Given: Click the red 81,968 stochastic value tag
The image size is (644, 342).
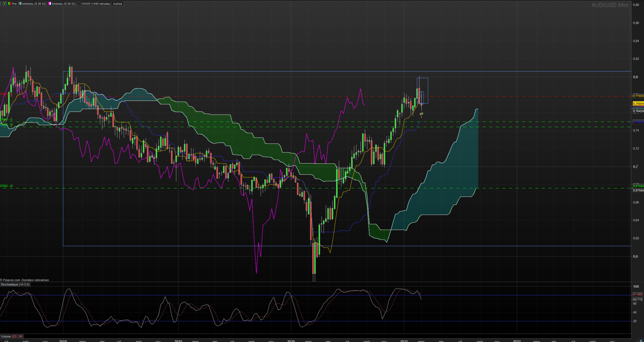Looking at the screenshot, I should click(638, 294).
